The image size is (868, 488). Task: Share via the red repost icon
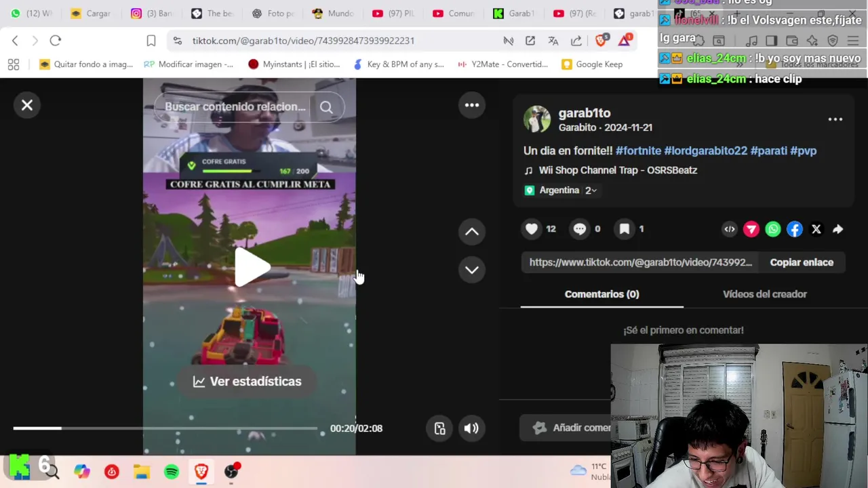pos(751,229)
